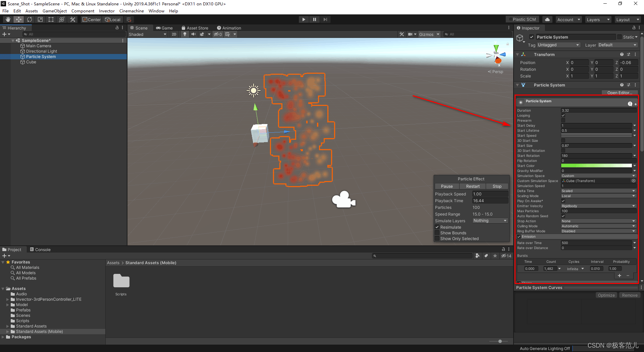644x352 pixels.
Task: Click the Pause playback button
Action: pyautogui.click(x=315, y=19)
